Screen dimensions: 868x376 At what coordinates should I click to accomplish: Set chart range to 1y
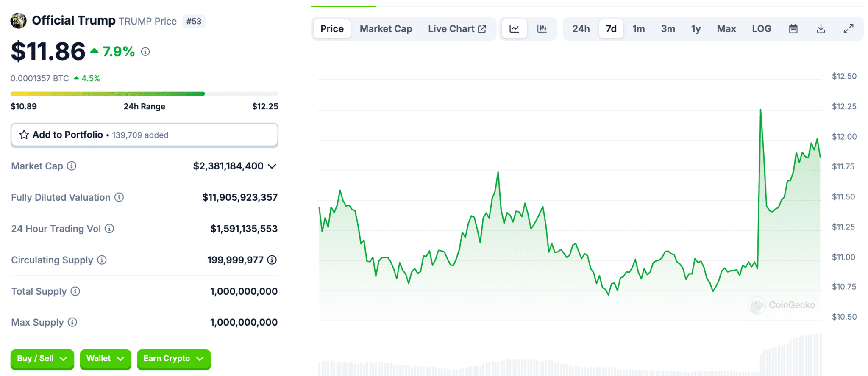pos(696,29)
